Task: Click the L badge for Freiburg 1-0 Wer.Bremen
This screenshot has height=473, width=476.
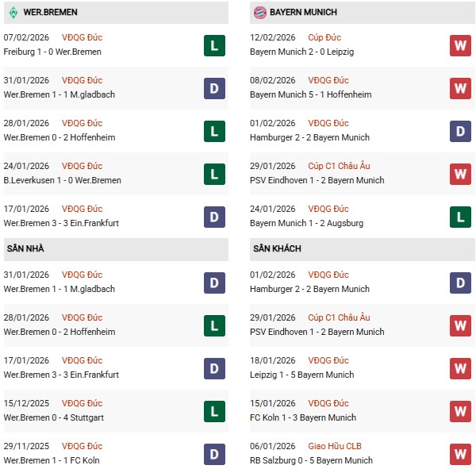Action: pos(214,45)
